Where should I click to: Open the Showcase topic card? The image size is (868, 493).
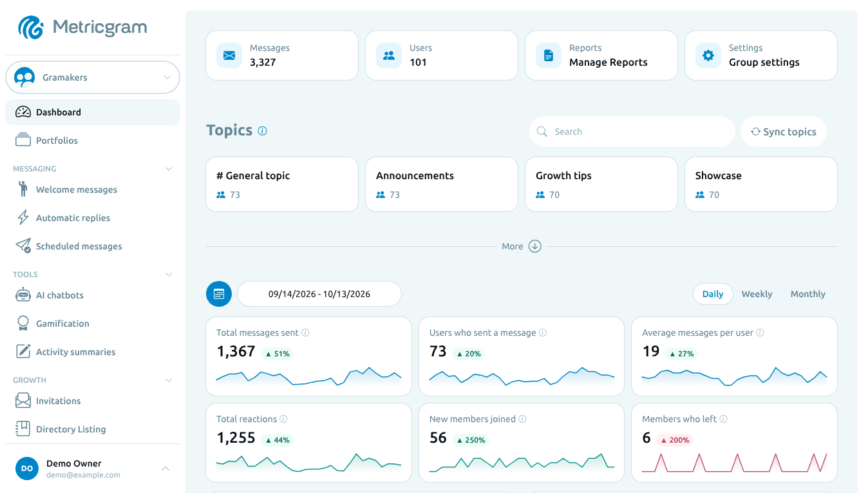[761, 184]
